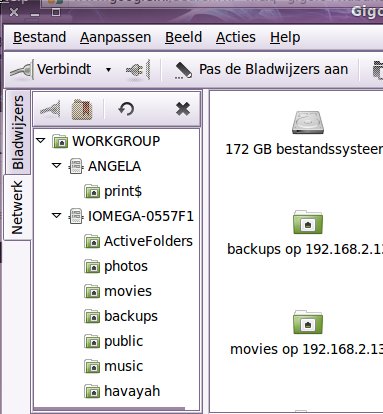The height and width of the screenshot is (414, 383).
Task: Select the public share
Action: [x=123, y=341]
